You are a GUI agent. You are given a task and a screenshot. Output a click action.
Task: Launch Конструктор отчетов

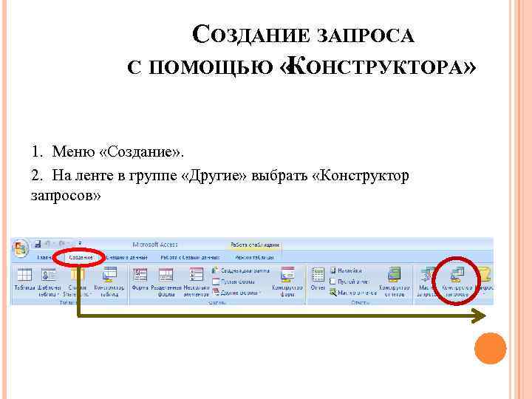point(395,282)
